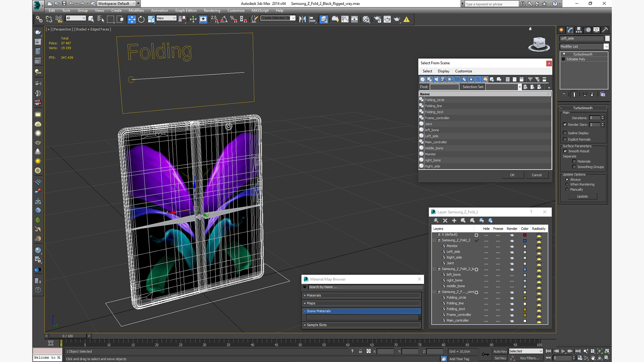This screenshot has width=644, height=362.
Task: Click the ViewCube in the viewport
Action: (539, 44)
